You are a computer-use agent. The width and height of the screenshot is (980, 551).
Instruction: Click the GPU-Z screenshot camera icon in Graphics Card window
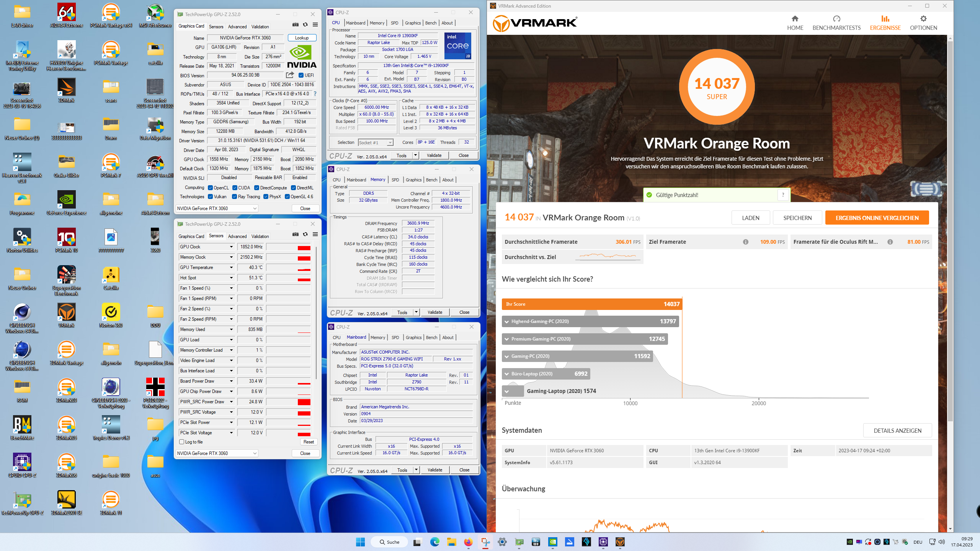pos(296,25)
